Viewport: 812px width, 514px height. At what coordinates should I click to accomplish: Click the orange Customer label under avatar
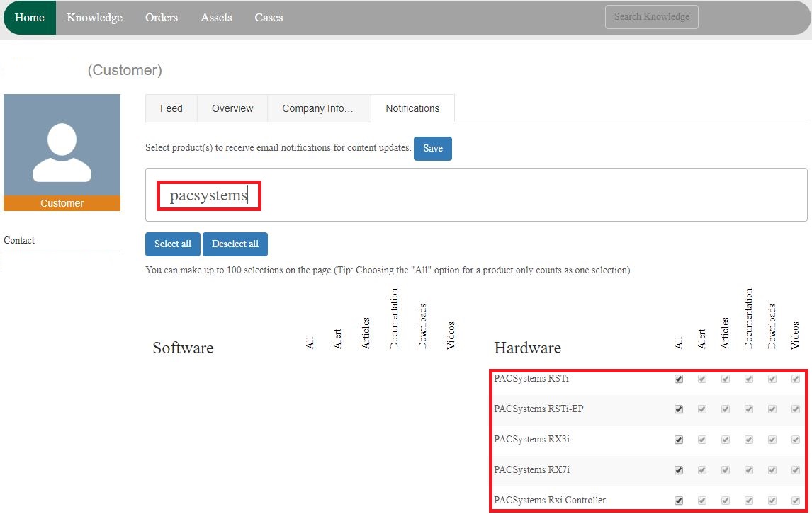click(62, 203)
